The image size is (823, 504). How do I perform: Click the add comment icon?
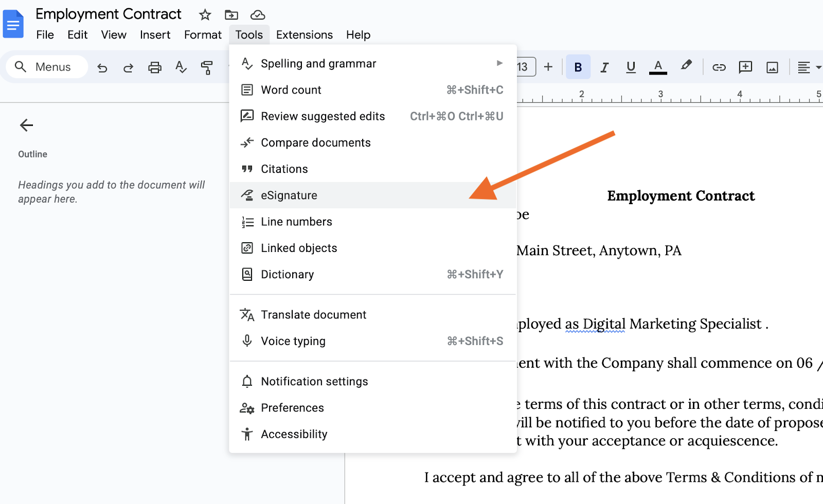(x=745, y=67)
